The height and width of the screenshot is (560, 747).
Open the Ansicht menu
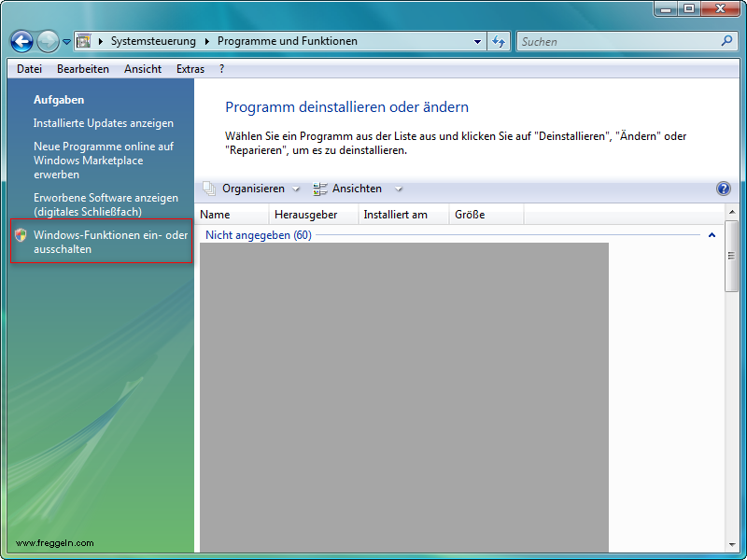(143, 69)
